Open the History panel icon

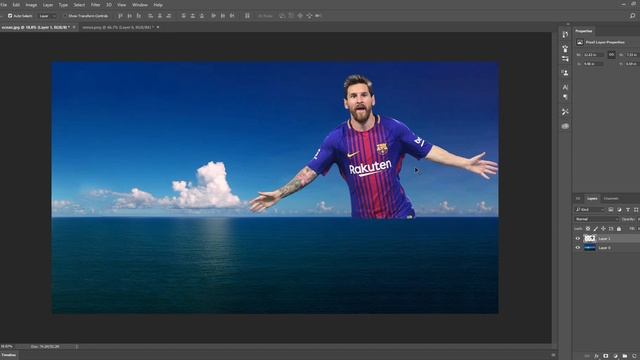point(565,35)
